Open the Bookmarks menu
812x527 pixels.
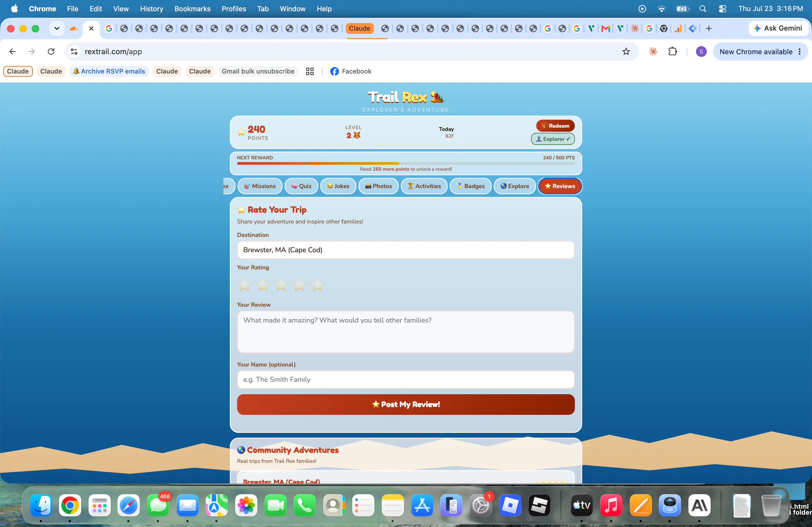point(192,9)
